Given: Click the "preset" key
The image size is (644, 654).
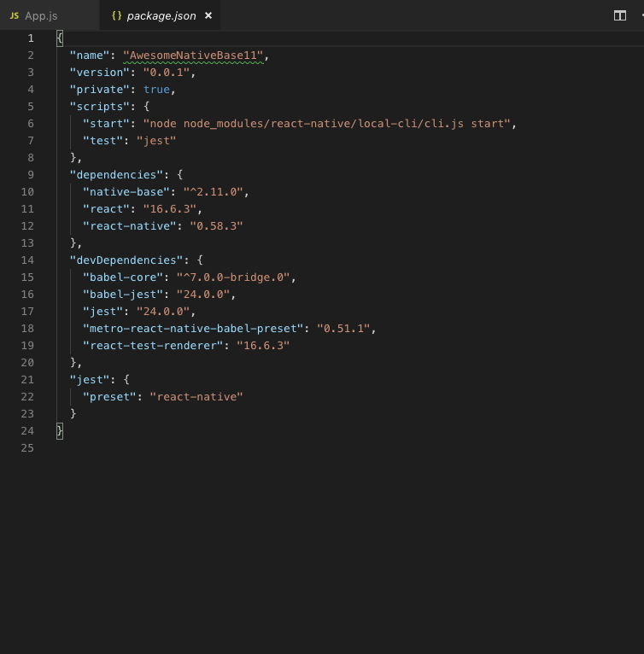Looking at the screenshot, I should (110, 397).
